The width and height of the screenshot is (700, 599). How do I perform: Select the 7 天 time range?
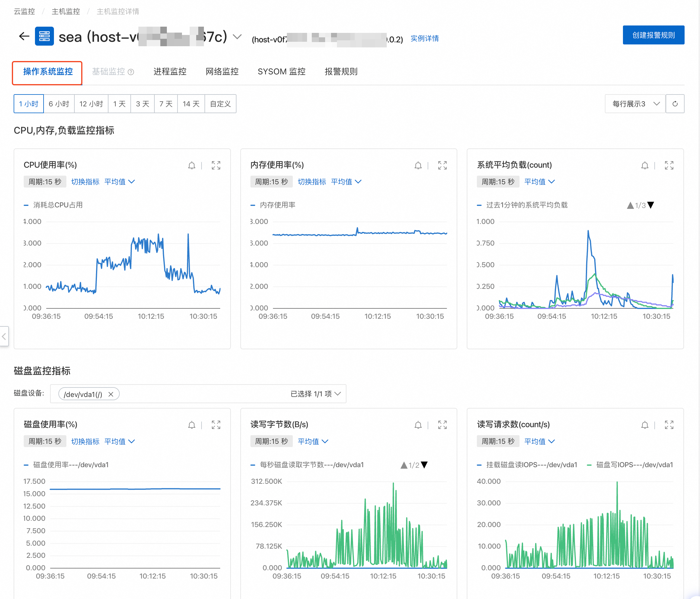coord(166,104)
